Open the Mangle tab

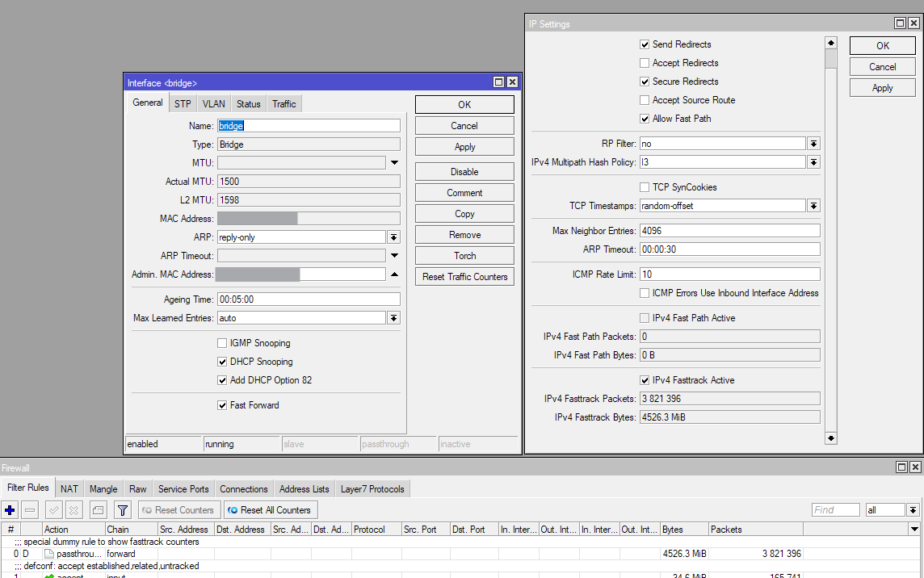coord(103,489)
